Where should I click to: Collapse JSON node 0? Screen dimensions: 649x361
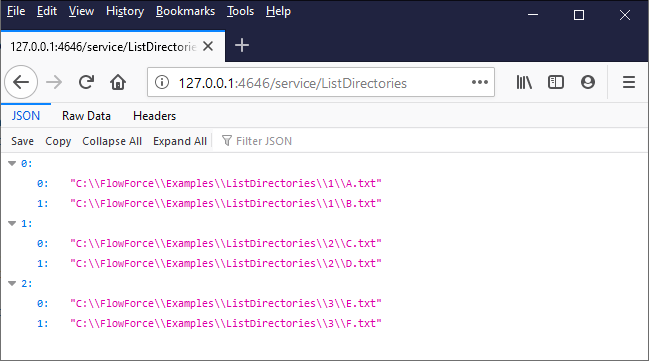click(12, 164)
